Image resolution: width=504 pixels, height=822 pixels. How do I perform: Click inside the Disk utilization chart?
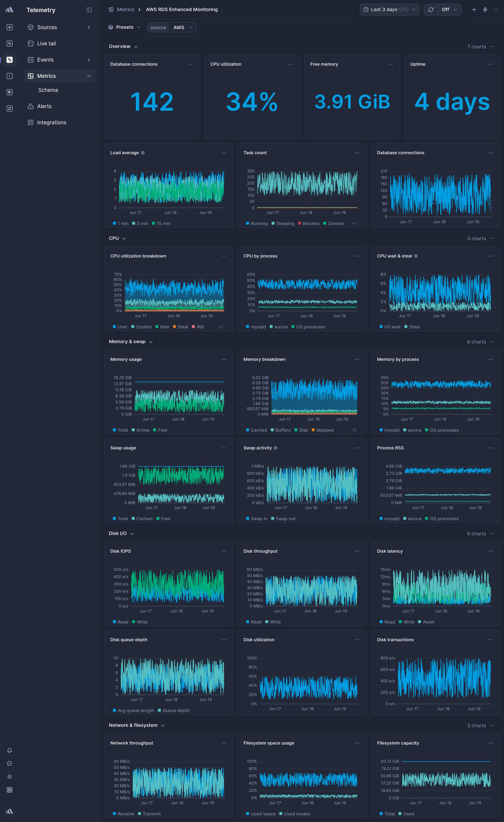click(x=308, y=682)
